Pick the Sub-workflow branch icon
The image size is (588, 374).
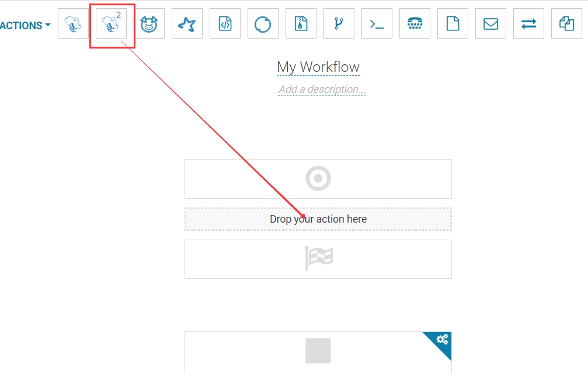pos(339,24)
